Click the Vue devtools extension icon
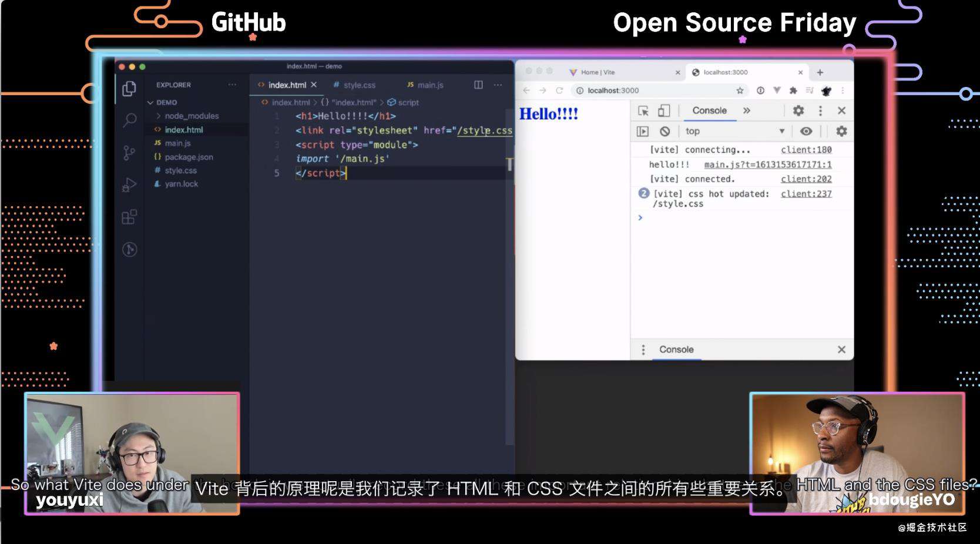Screen dimensions: 980x544 (x=777, y=90)
